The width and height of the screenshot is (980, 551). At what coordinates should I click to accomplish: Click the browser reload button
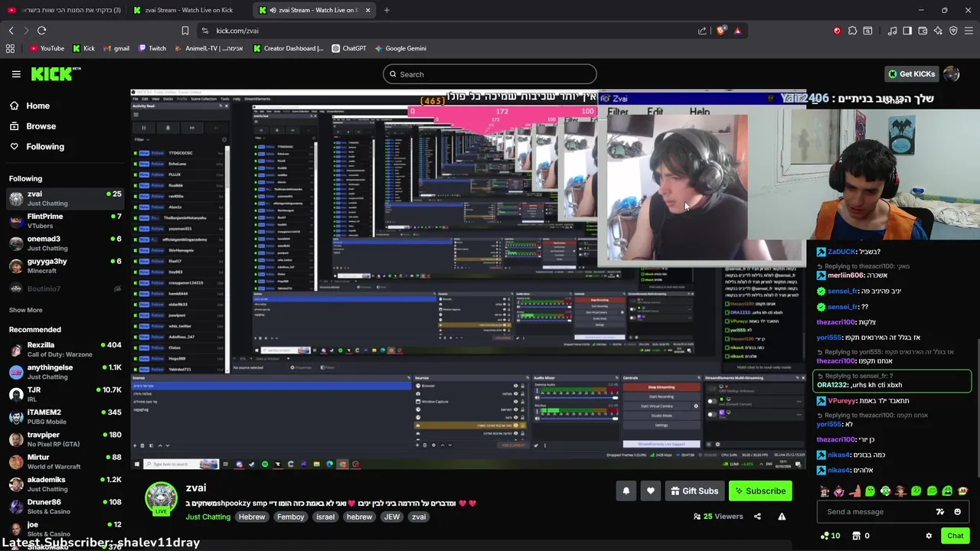click(x=41, y=31)
